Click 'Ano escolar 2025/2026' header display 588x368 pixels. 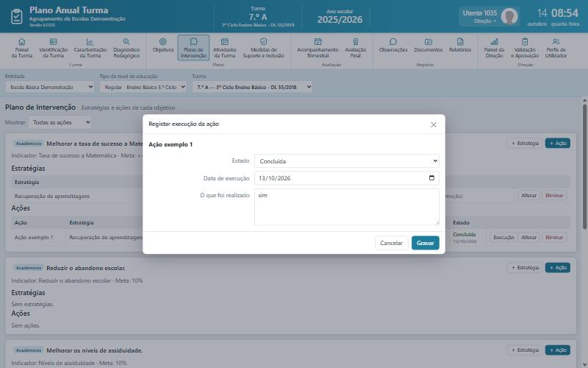(x=340, y=17)
